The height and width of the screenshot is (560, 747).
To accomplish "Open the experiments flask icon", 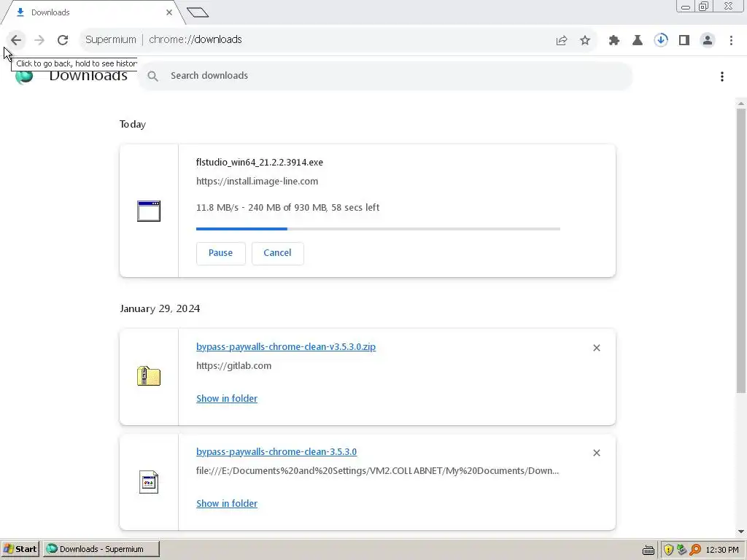I will [638, 40].
